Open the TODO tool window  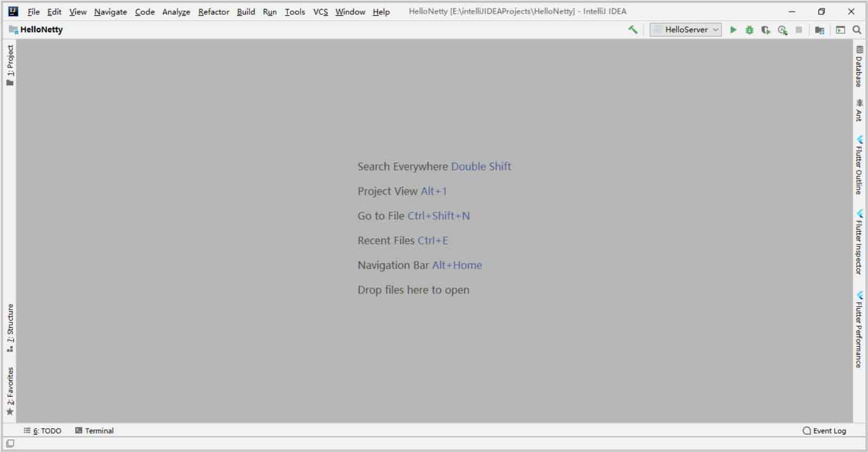pyautogui.click(x=43, y=430)
